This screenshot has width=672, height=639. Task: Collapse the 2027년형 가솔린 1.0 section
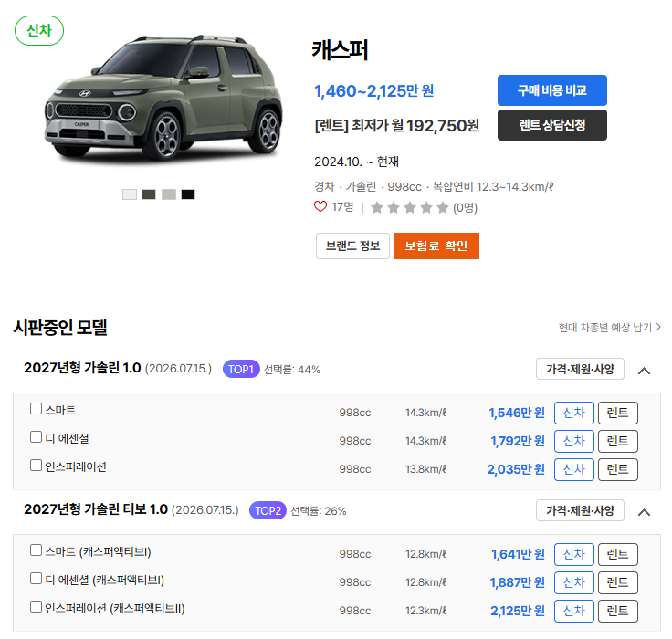644,371
